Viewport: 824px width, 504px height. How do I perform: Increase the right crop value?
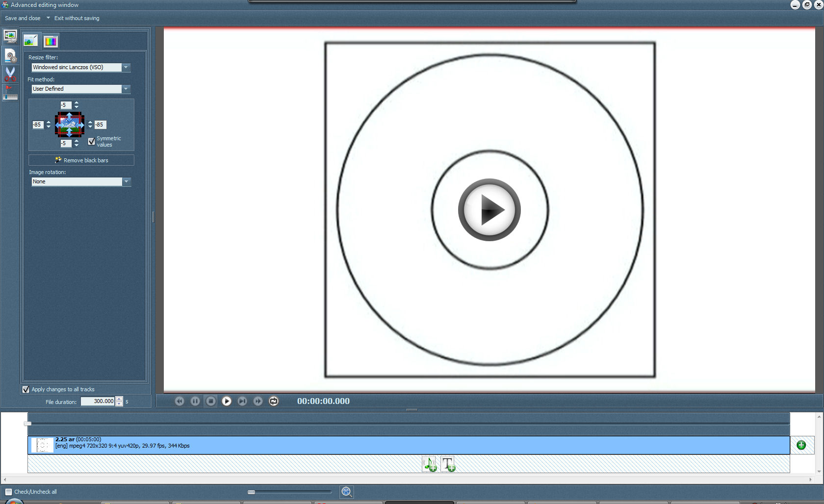pyautogui.click(x=90, y=123)
